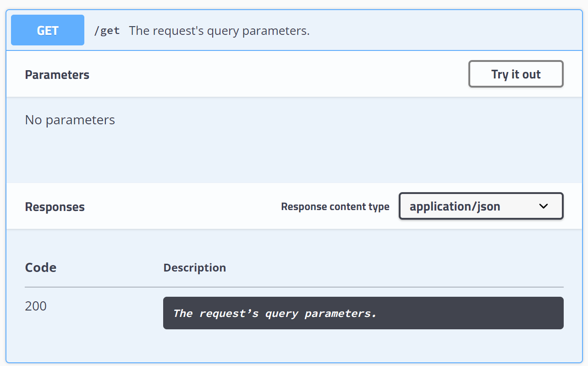Click the divider line under the table headers

tap(294, 287)
